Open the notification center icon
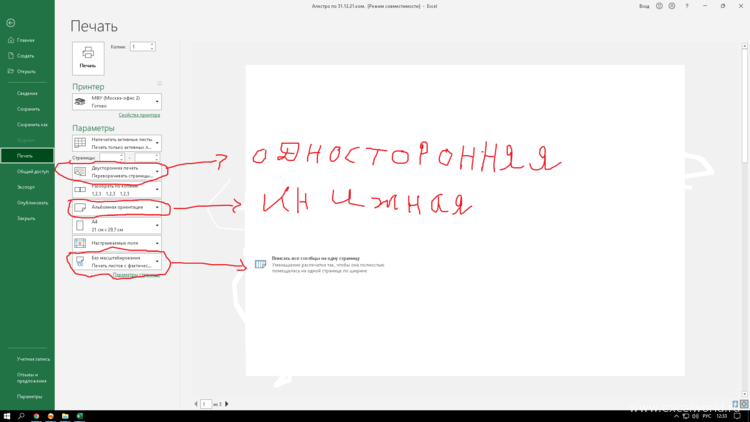 click(x=738, y=416)
